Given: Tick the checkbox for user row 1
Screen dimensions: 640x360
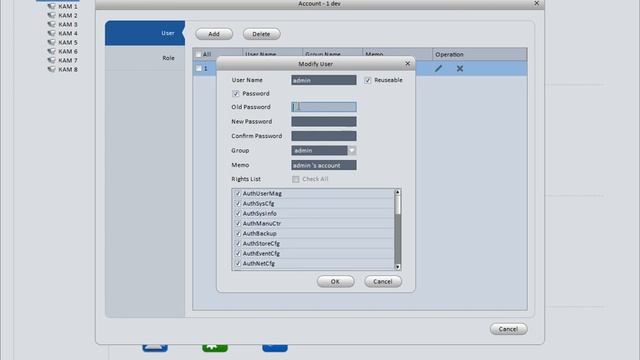Looking at the screenshot, I should click(x=198, y=69).
